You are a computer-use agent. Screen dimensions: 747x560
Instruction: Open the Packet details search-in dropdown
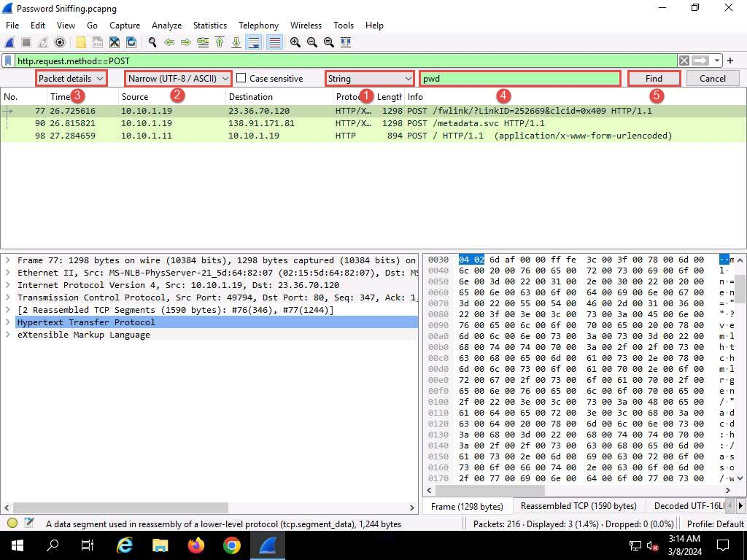71,79
